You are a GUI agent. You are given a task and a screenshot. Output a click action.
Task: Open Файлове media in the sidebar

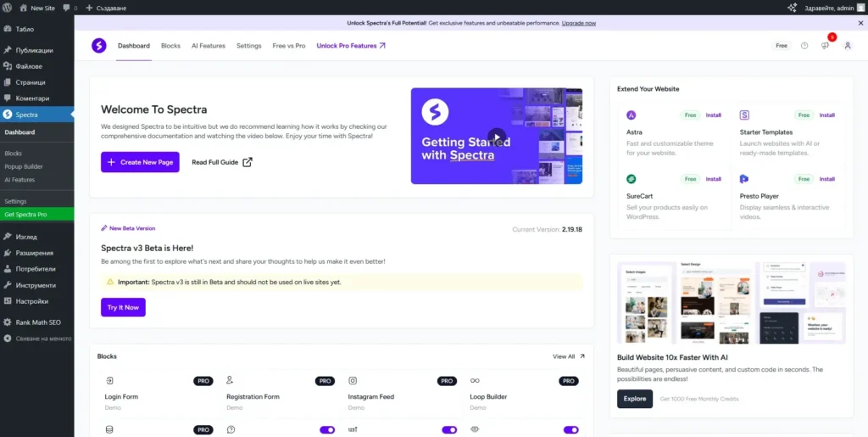point(37,66)
